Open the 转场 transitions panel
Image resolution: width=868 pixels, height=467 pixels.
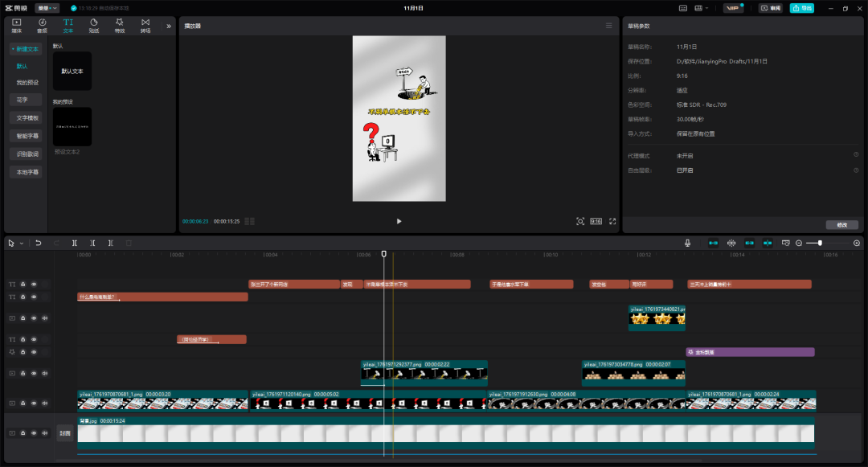(145, 26)
